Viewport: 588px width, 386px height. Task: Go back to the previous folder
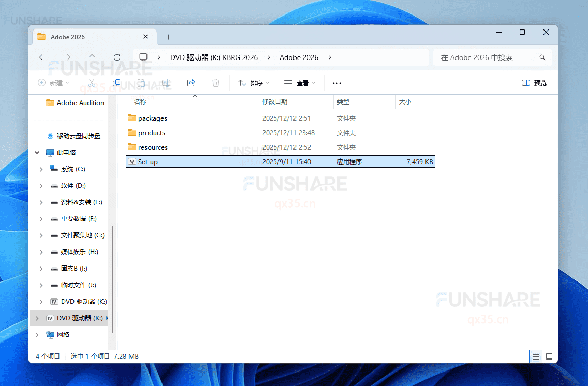(x=42, y=57)
